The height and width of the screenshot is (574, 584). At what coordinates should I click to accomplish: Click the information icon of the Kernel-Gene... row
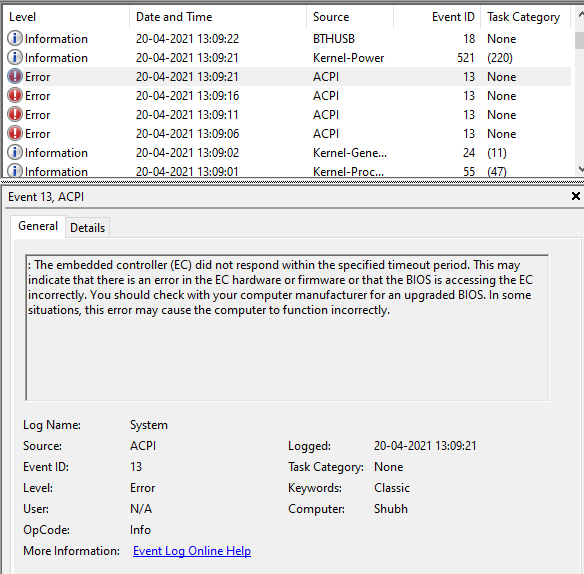pos(15,152)
